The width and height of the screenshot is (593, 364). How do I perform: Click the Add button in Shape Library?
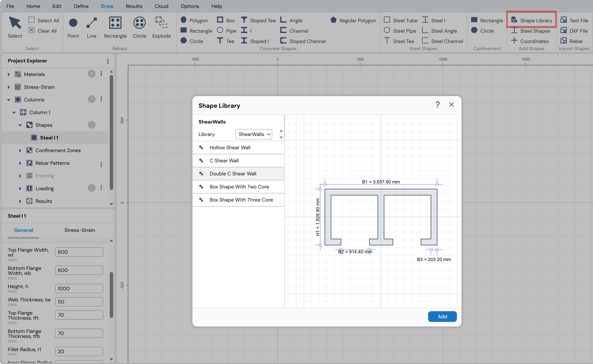click(x=442, y=316)
